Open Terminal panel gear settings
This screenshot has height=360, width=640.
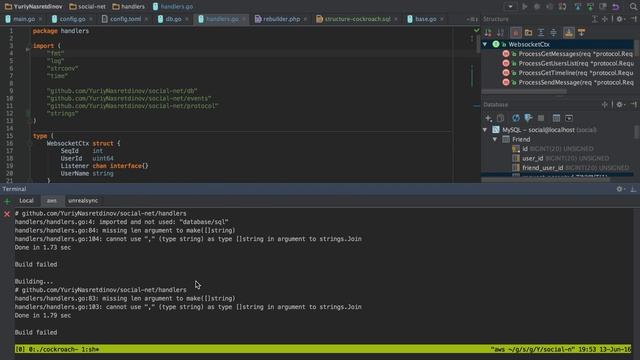pyautogui.click(x=620, y=189)
